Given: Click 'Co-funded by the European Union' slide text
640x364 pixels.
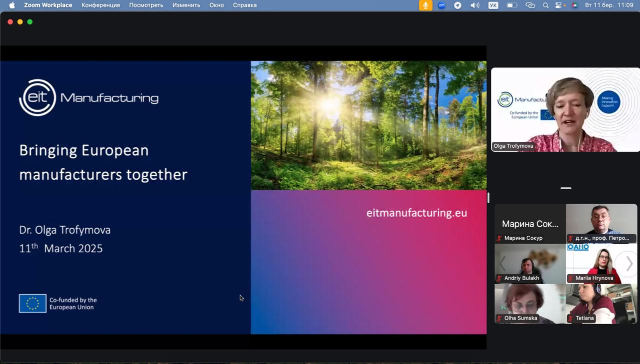Looking at the screenshot, I should coord(73,304).
